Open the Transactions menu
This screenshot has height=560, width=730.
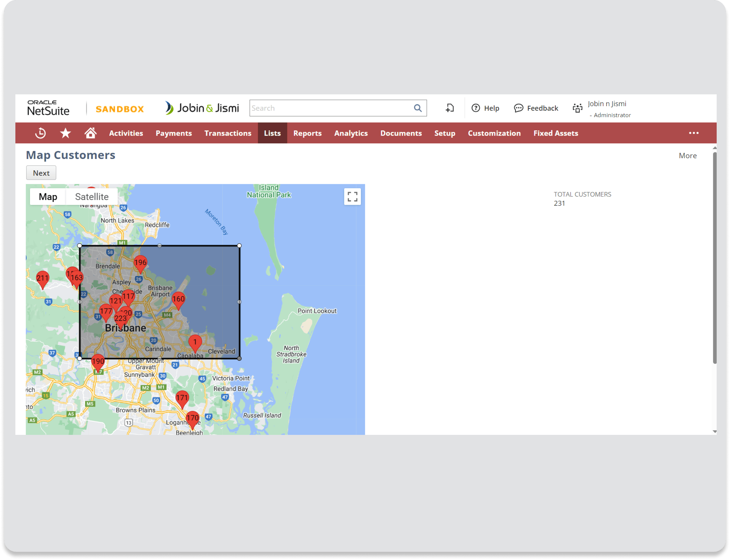228,133
